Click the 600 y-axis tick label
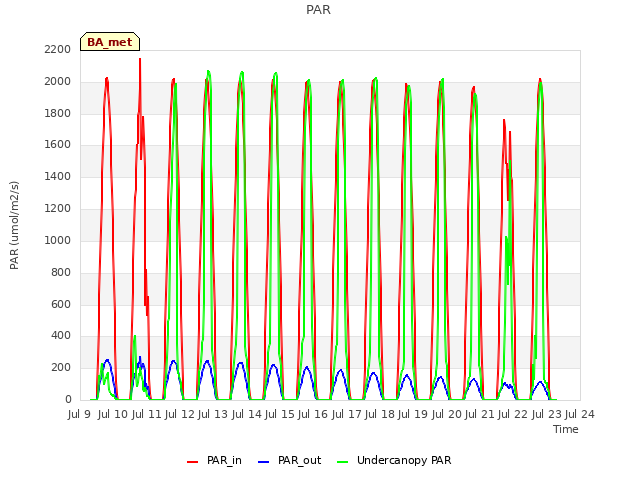The height and width of the screenshot is (480, 640). click(x=61, y=304)
